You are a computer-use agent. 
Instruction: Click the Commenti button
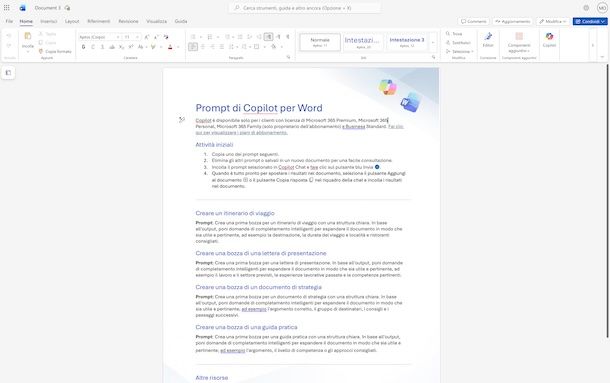(473, 21)
